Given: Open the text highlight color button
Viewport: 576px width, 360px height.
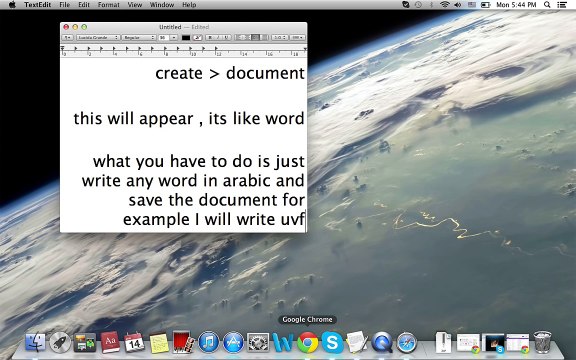Looking at the screenshot, I should point(197,37).
